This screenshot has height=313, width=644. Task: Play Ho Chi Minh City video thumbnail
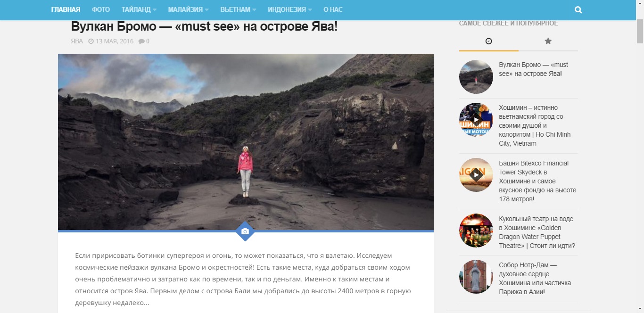coord(476,120)
